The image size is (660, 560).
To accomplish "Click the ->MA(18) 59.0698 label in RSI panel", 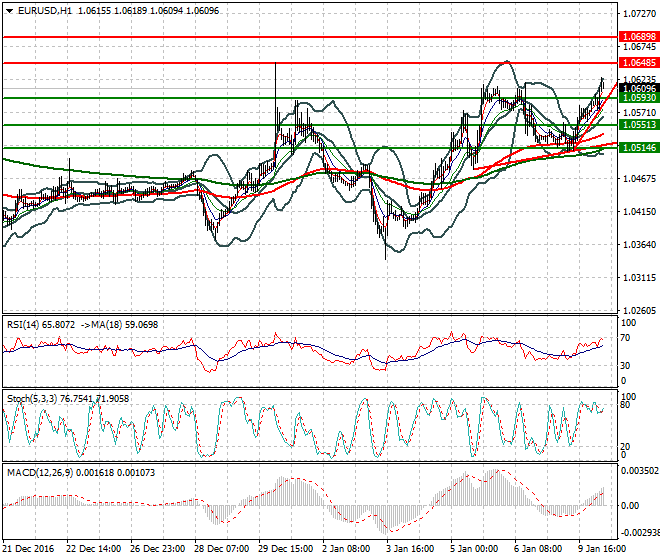I will pyautogui.click(x=119, y=325).
